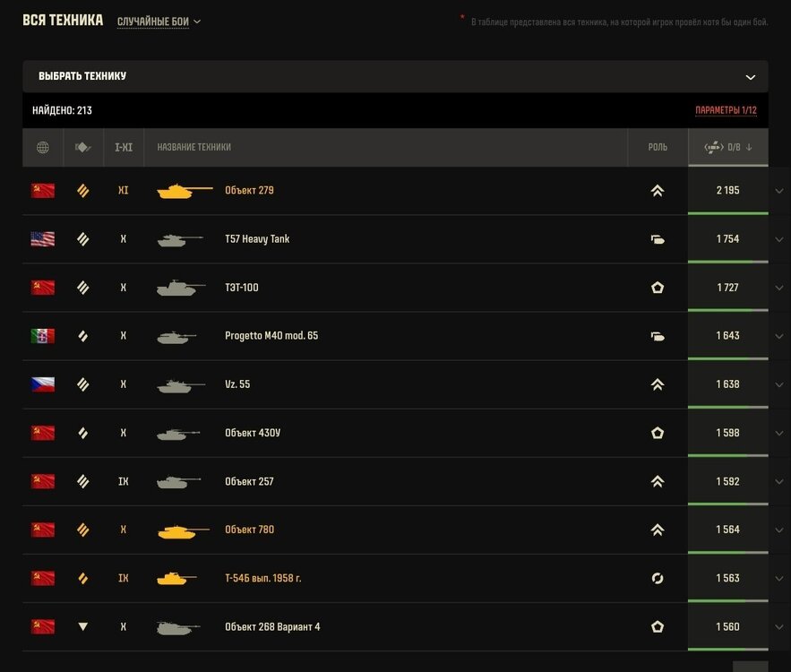
Task: Sort by Название техники column header
Action: (x=194, y=147)
